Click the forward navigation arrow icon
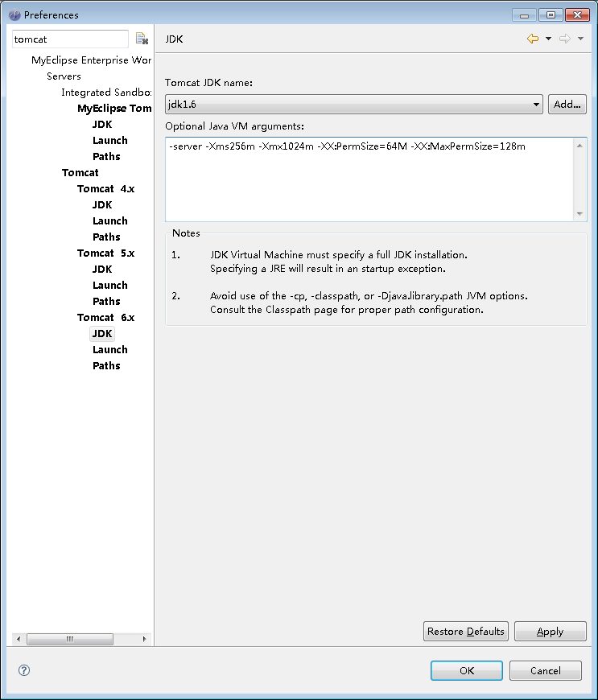The height and width of the screenshot is (700, 598). coord(565,39)
